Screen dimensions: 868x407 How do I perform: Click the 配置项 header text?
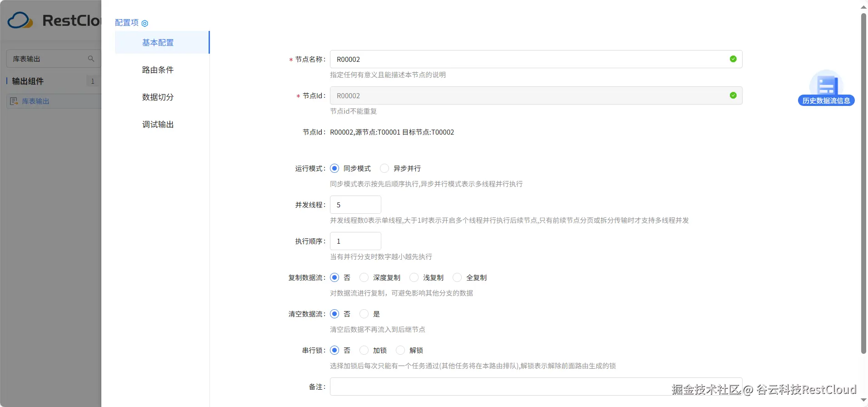pyautogui.click(x=127, y=23)
